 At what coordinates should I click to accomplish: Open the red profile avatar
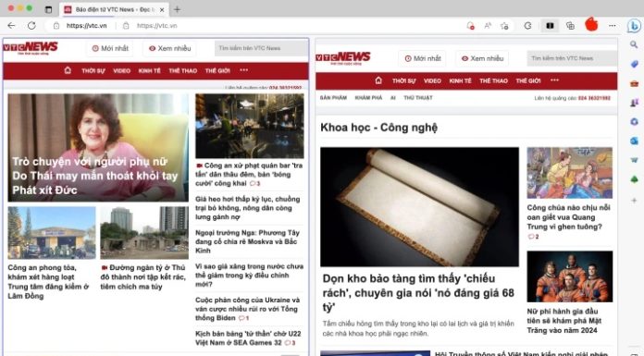pyautogui.click(x=591, y=24)
